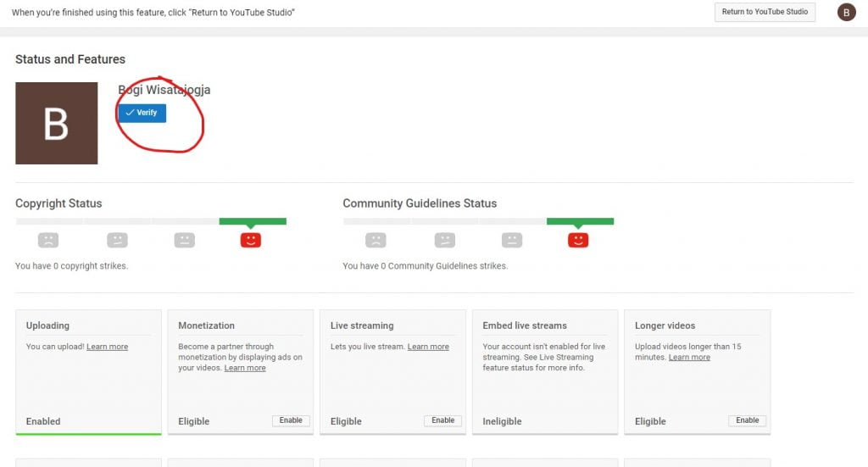Enable Live streaming feature

click(442, 420)
